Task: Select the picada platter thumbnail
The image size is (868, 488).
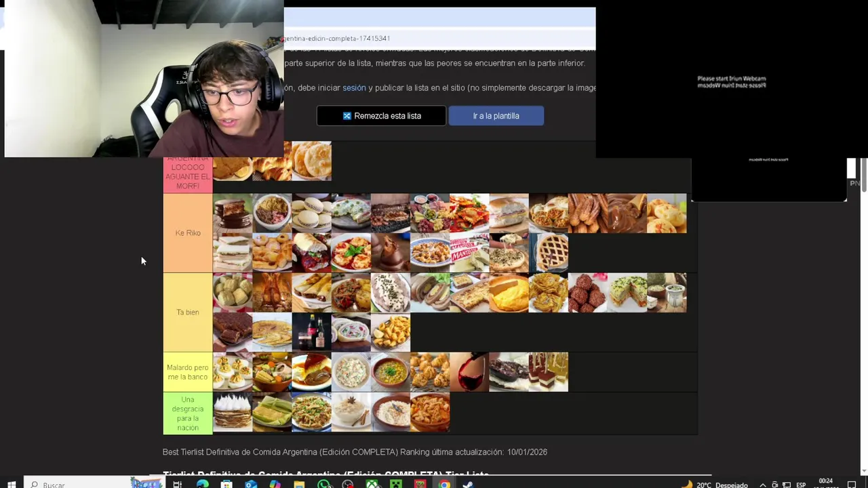Action: 430,213
